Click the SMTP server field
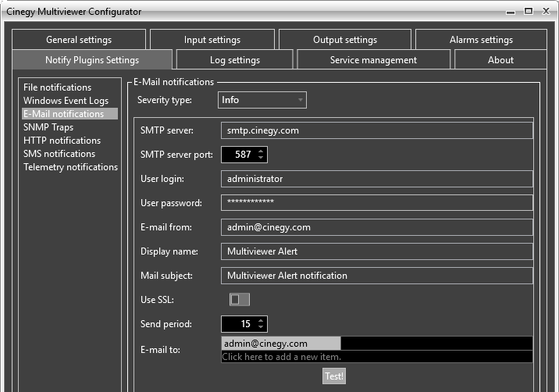Viewport: 559px width, 392px height. tap(377, 130)
